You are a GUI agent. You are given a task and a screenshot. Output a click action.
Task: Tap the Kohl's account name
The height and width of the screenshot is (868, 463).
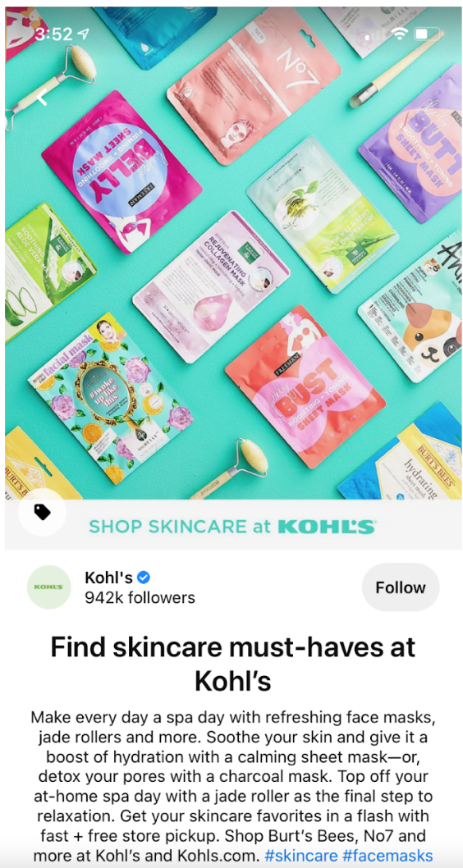tap(108, 578)
